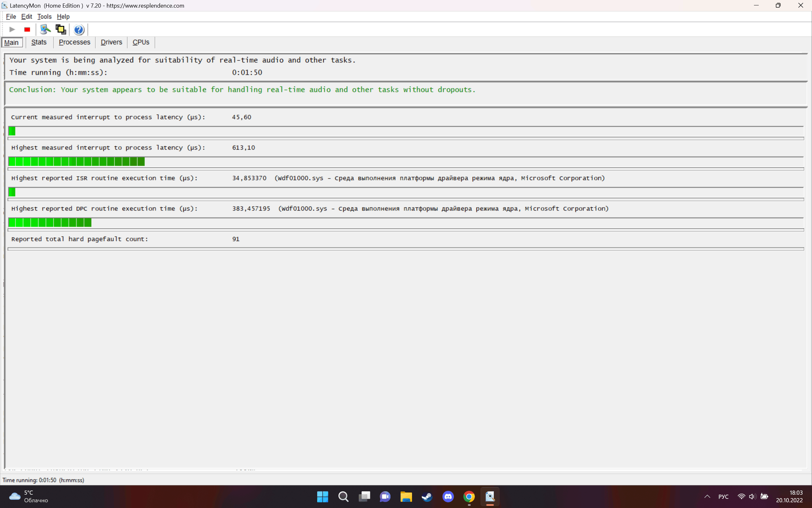Image resolution: width=812 pixels, height=508 pixels.
Task: Open the volume speaker tray icon
Action: tap(752, 497)
